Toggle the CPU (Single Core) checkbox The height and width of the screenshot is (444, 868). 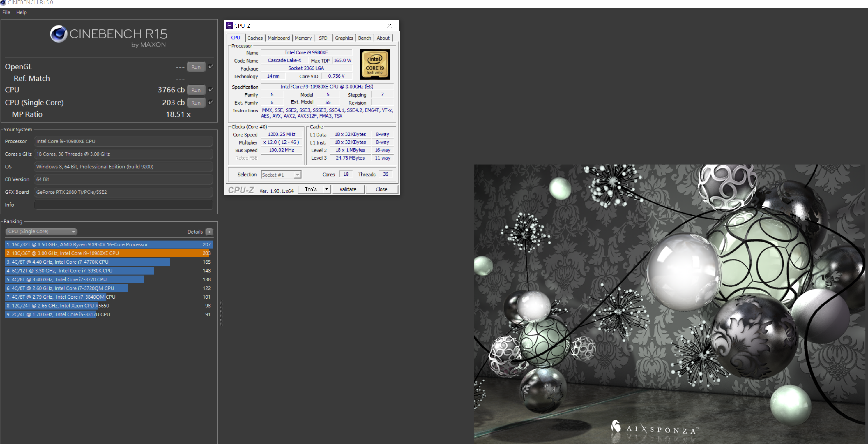[211, 102]
